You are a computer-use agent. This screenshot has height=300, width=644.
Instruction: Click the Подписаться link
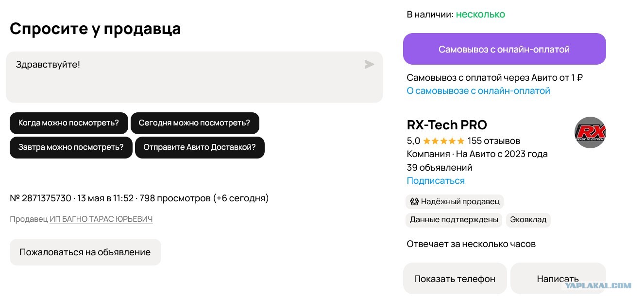(x=436, y=181)
